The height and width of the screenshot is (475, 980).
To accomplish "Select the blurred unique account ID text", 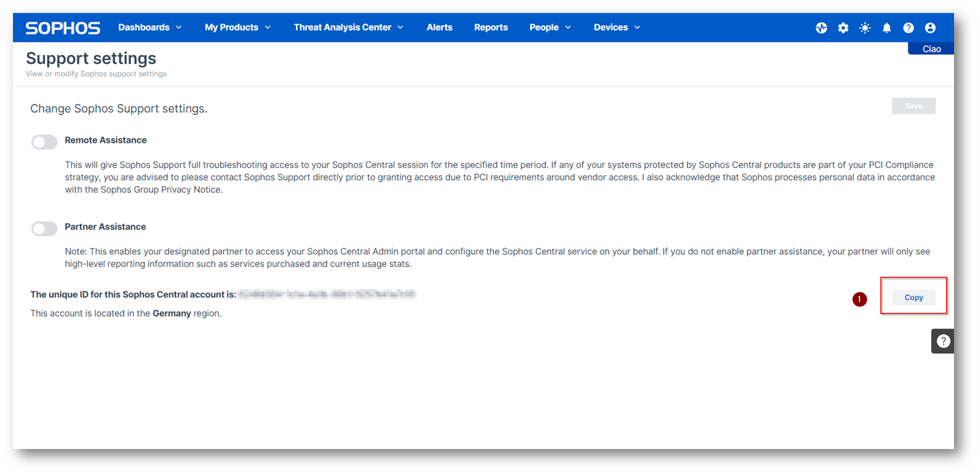I will [x=327, y=294].
